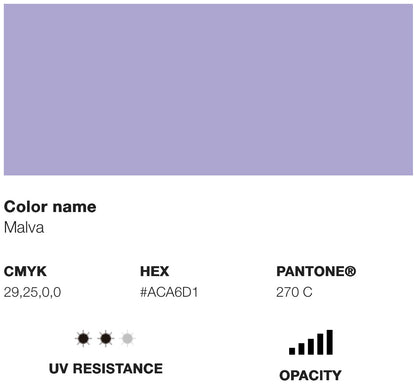This screenshot has height=389, width=416.
Task: Click the Pantone value 270 C
Action: [x=294, y=292]
